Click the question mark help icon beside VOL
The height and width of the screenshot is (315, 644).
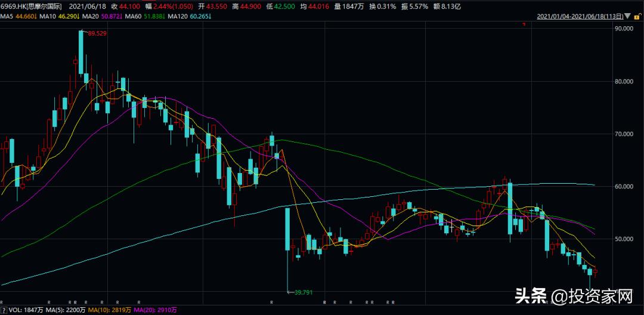click(4, 310)
